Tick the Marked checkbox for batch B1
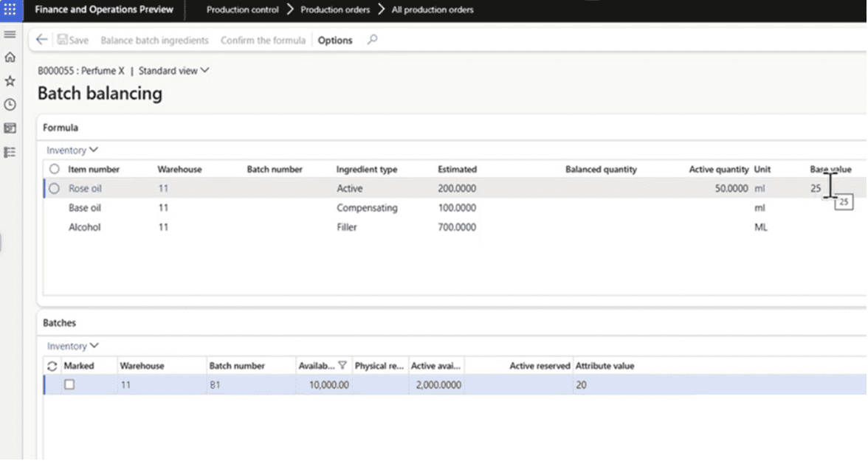The width and height of the screenshot is (868, 475). point(69,384)
